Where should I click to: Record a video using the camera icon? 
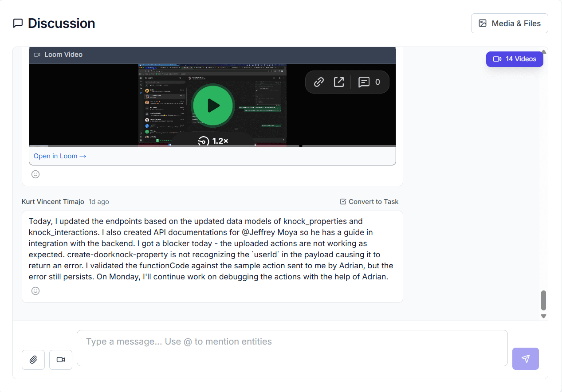click(x=61, y=360)
